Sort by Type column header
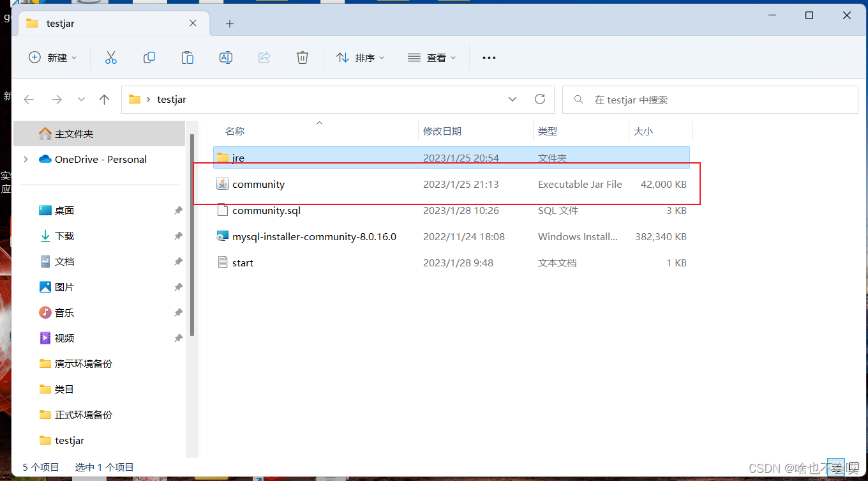This screenshot has height=481, width=868. click(x=548, y=131)
